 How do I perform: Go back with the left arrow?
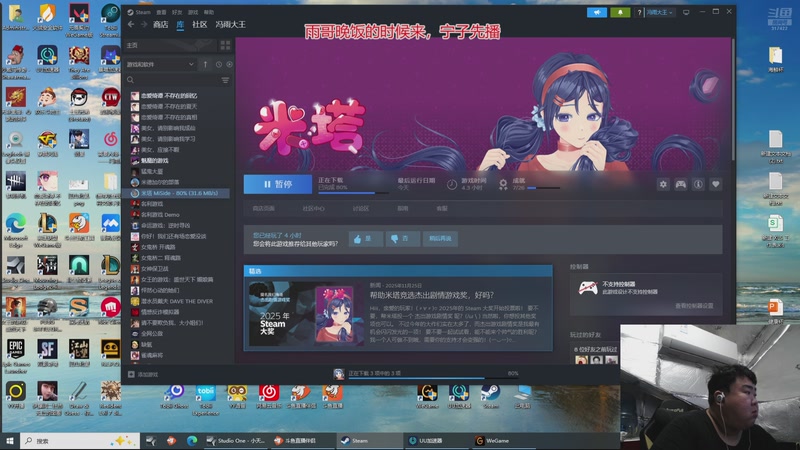point(131,24)
